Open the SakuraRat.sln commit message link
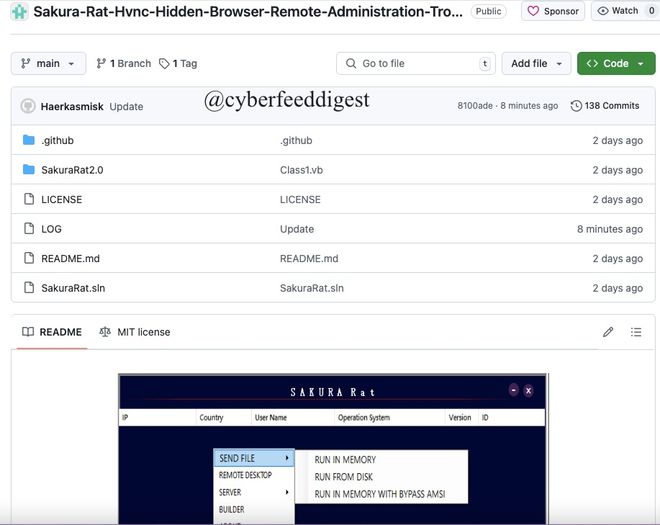This screenshot has height=525, width=660. tap(312, 288)
